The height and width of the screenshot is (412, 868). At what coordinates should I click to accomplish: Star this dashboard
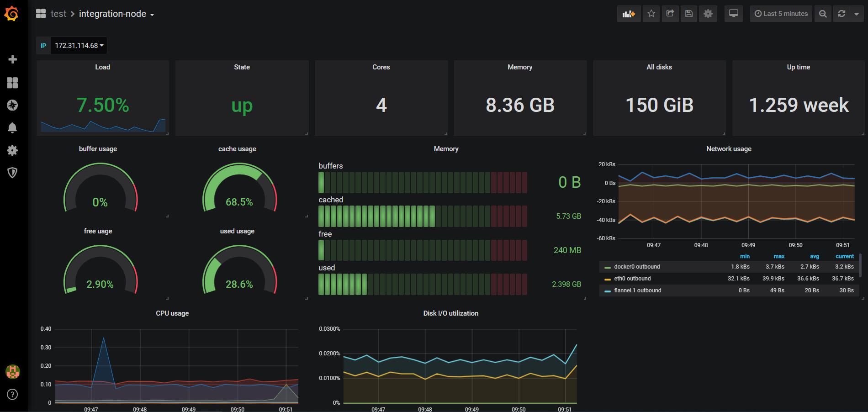point(651,14)
